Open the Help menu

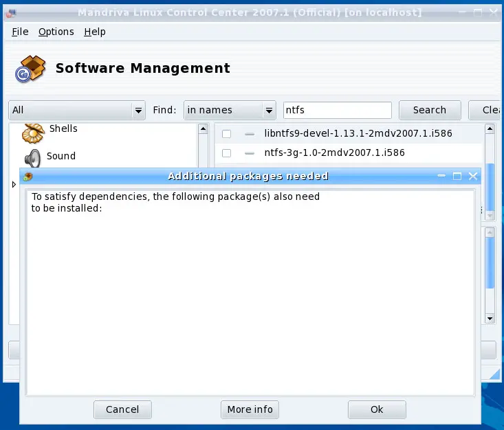point(95,32)
